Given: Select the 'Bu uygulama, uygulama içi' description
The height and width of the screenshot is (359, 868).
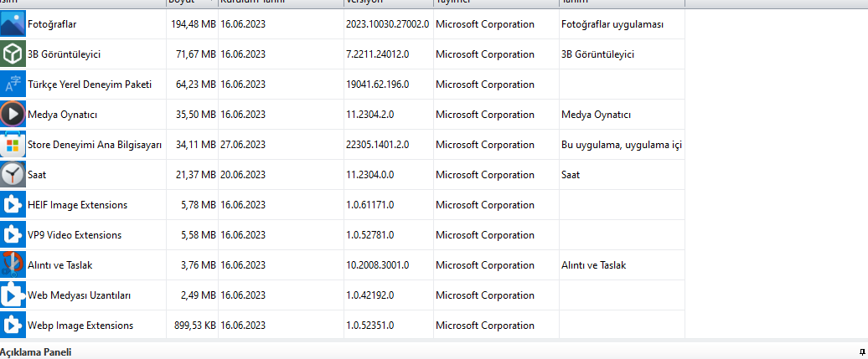Looking at the screenshot, I should pos(622,145).
